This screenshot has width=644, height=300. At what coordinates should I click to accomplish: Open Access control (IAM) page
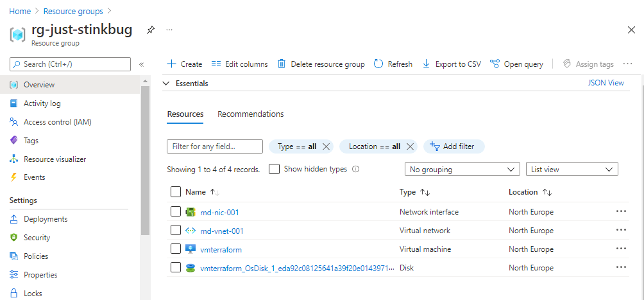tap(58, 122)
